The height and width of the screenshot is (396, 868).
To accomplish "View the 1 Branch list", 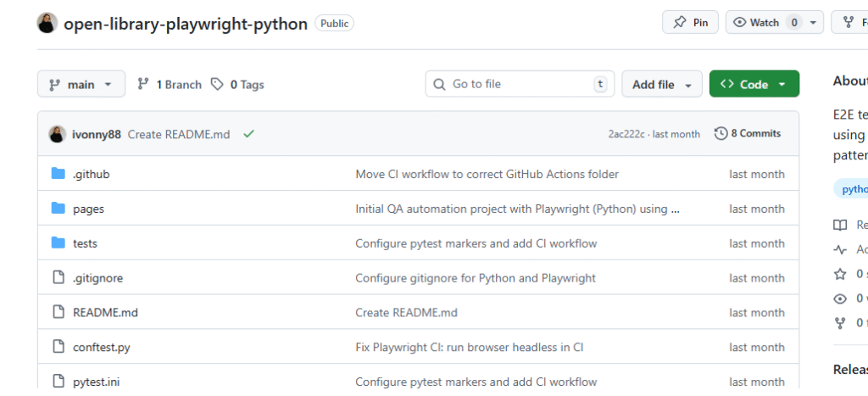I will (x=170, y=84).
